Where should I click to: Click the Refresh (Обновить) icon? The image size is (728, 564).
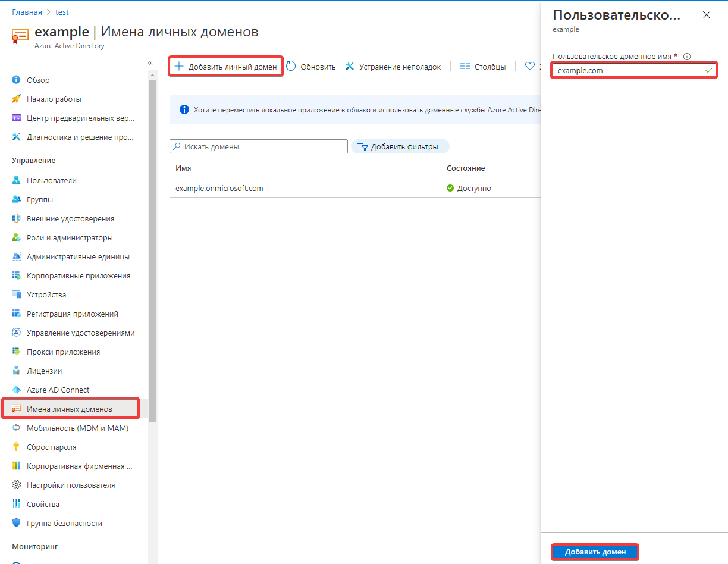(291, 67)
